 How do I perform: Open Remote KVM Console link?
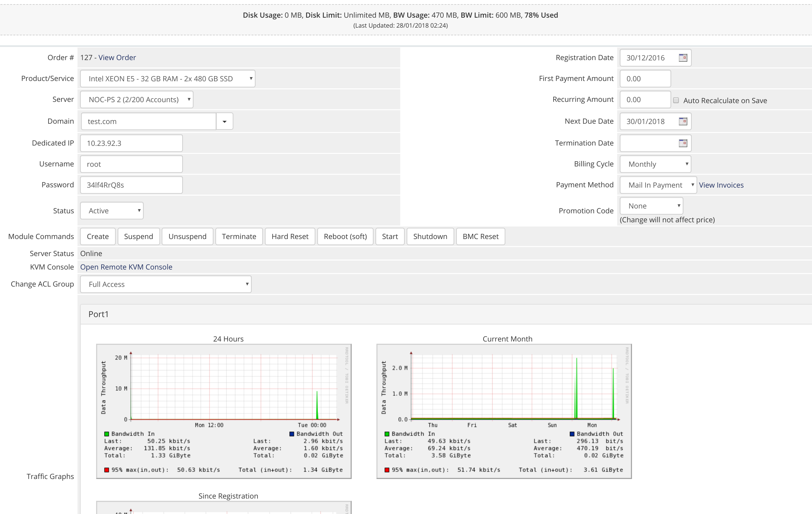click(x=126, y=267)
